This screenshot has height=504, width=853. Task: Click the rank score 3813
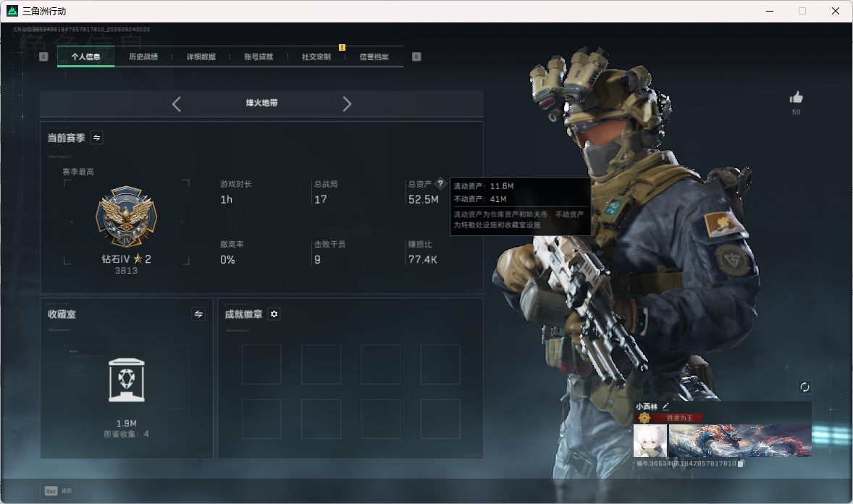[x=126, y=271]
